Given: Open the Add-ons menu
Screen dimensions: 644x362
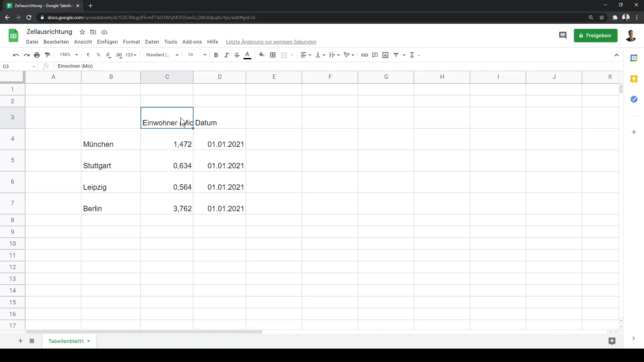Looking at the screenshot, I should pyautogui.click(x=192, y=42).
